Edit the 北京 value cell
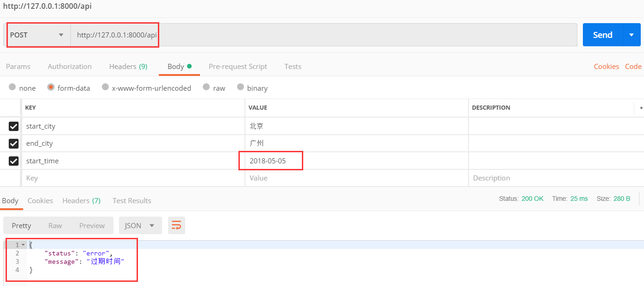This screenshot has width=644, height=286. tap(356, 126)
